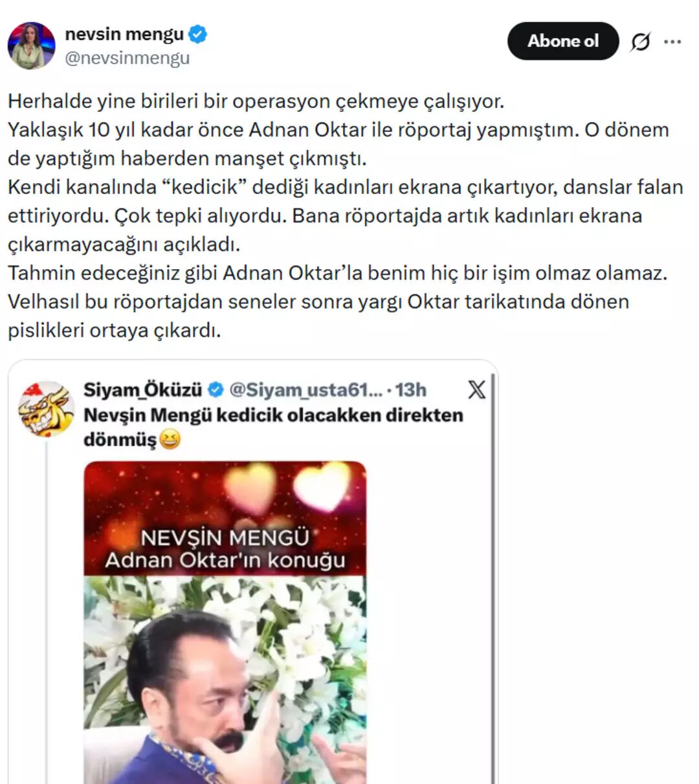699x784 pixels.
Task: Subscribe using the Abone ol button
Action: (x=563, y=41)
